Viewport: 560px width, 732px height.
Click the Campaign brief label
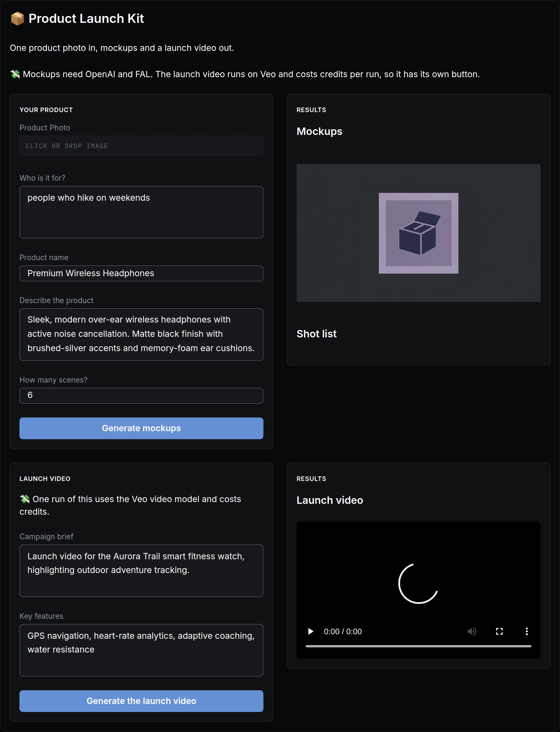coord(46,536)
